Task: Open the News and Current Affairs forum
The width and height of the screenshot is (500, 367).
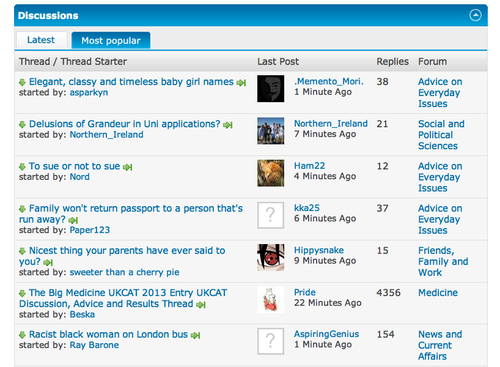Action: pos(440,345)
